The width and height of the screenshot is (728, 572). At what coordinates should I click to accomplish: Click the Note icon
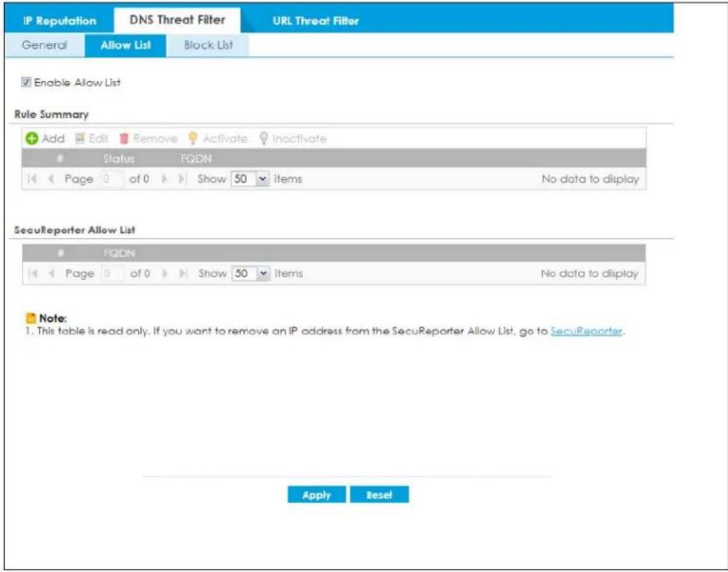(x=30, y=319)
